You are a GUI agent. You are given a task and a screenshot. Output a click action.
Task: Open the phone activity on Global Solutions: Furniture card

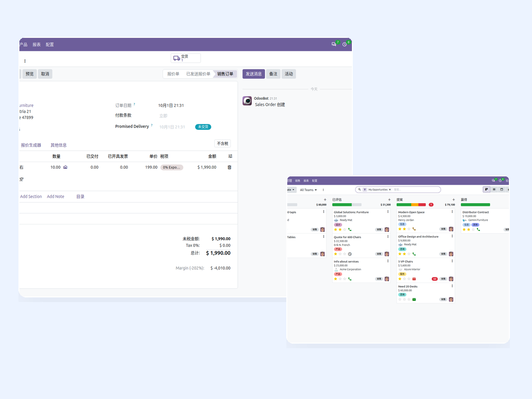(350, 230)
